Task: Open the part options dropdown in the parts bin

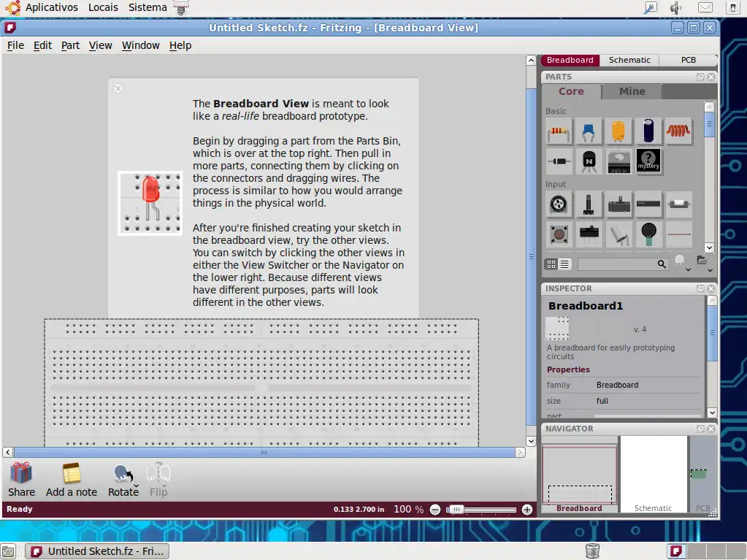Action: 682,264
